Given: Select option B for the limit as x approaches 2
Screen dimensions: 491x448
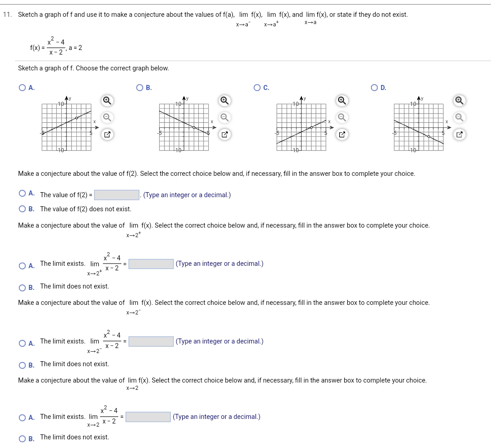Looking at the screenshot, I should 22,437.
